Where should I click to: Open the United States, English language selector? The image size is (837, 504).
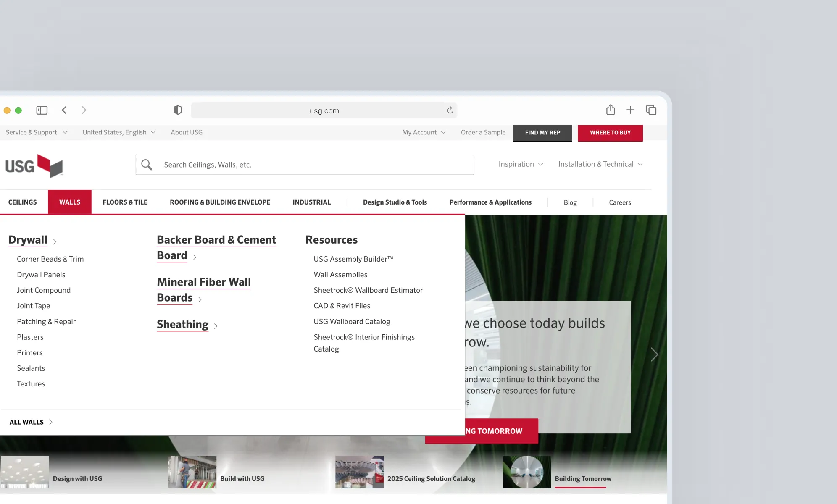click(119, 132)
